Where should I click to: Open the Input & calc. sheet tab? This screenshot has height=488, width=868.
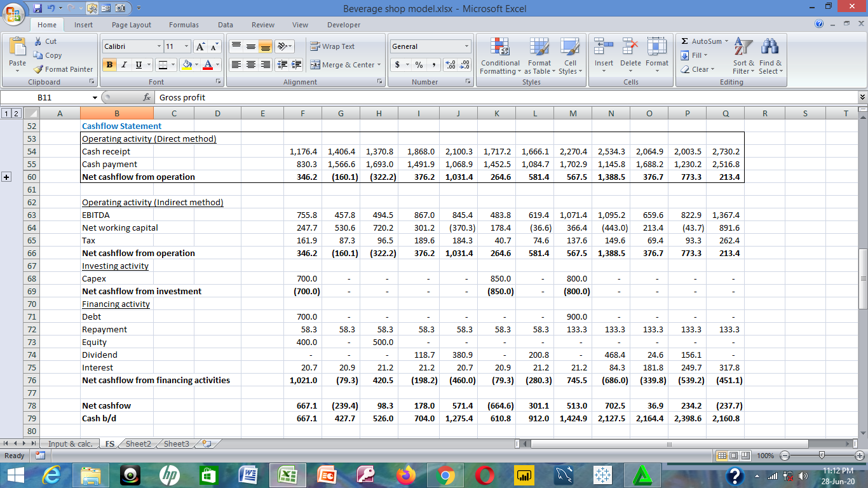coord(69,444)
